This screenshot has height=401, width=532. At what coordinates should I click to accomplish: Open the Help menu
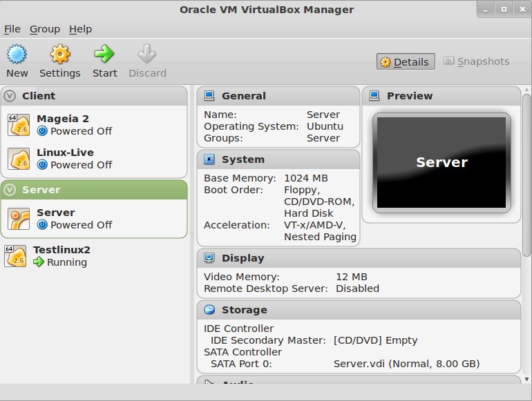(x=80, y=29)
